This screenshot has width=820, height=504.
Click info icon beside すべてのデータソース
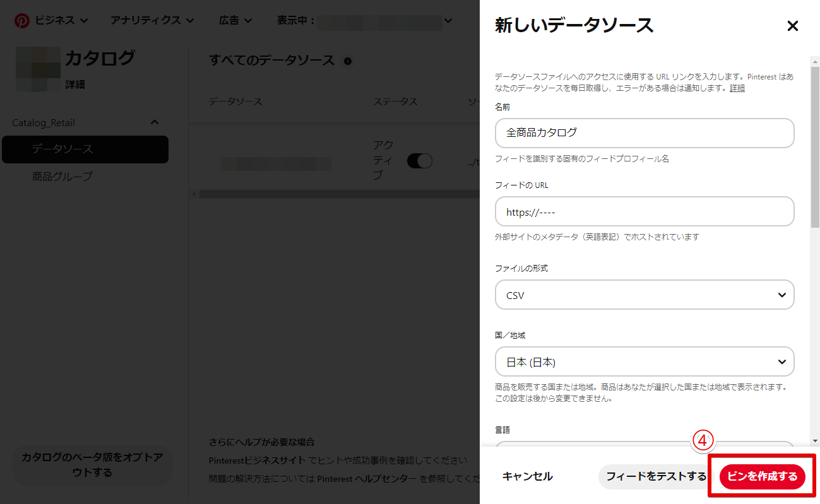[x=347, y=61]
